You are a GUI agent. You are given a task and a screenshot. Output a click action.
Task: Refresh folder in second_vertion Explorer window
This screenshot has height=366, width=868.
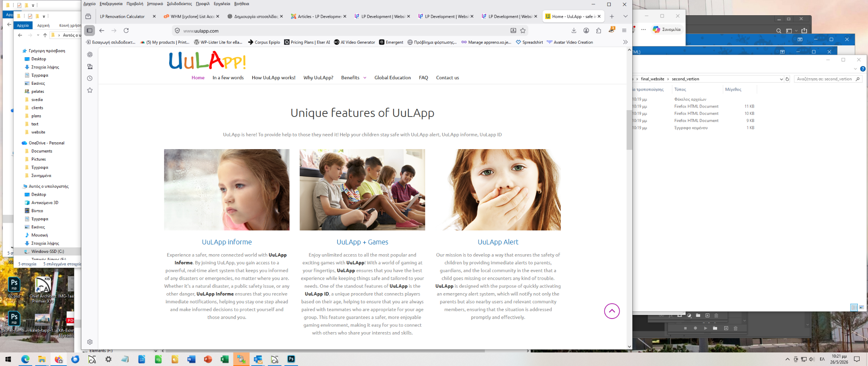click(x=787, y=79)
